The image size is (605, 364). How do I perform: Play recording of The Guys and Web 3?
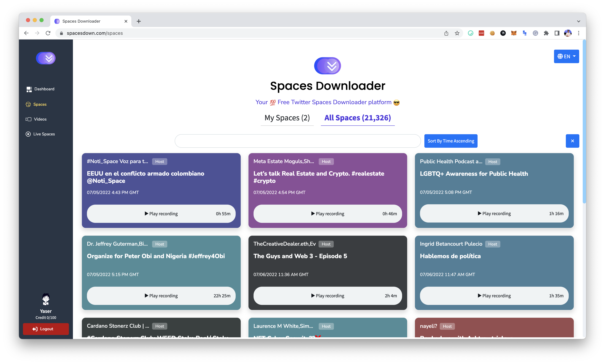pyautogui.click(x=327, y=296)
